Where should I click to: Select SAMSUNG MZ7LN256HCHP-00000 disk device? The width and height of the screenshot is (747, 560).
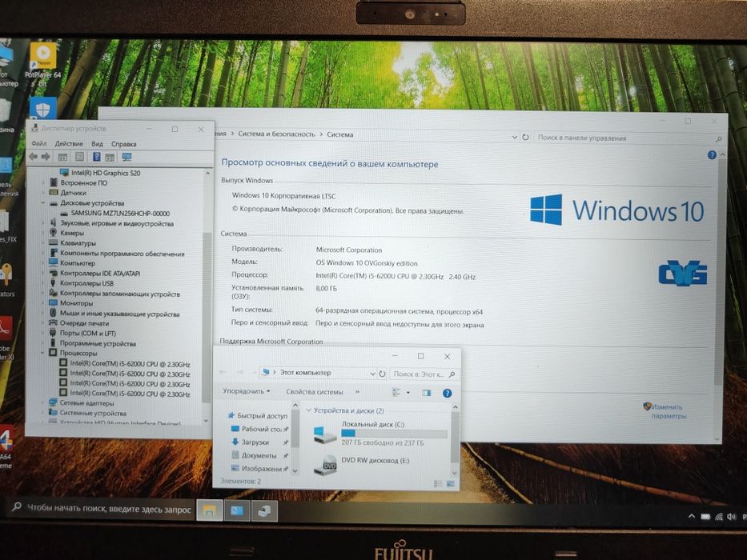tap(120, 213)
